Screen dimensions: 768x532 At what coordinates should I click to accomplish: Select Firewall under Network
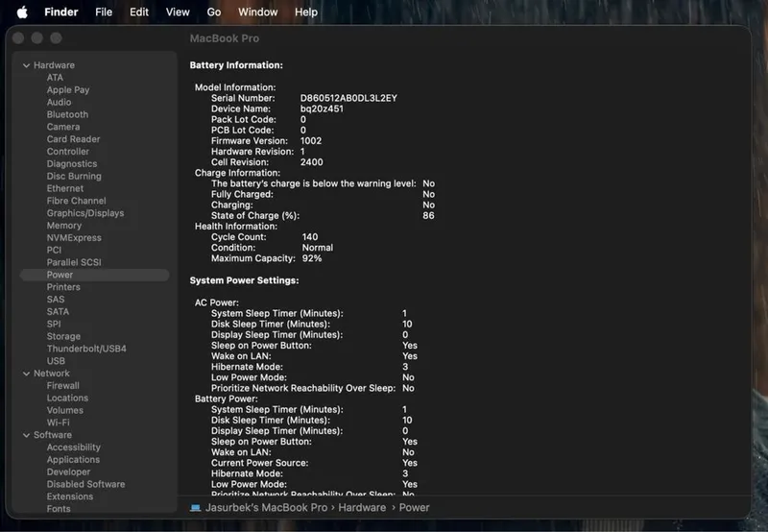click(63, 385)
